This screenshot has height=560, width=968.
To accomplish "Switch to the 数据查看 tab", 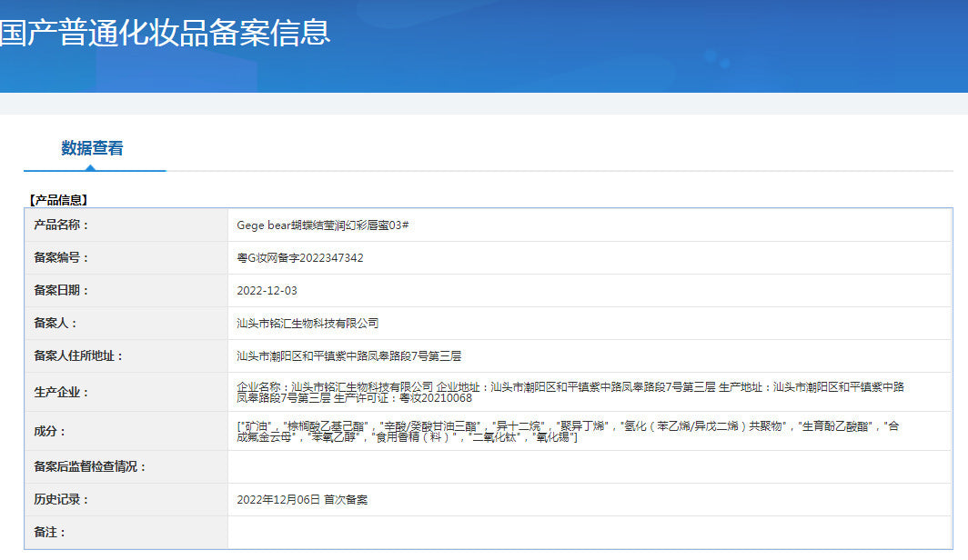I will click(x=93, y=148).
